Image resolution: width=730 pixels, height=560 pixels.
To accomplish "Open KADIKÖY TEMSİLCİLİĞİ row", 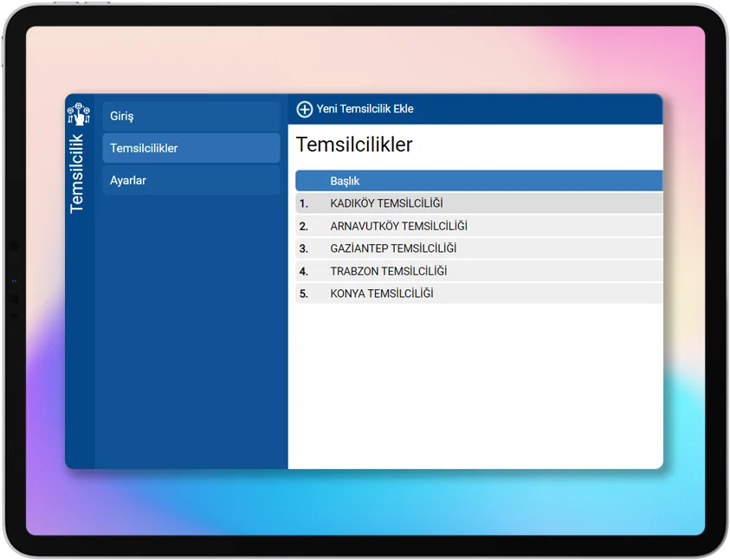I will click(386, 203).
